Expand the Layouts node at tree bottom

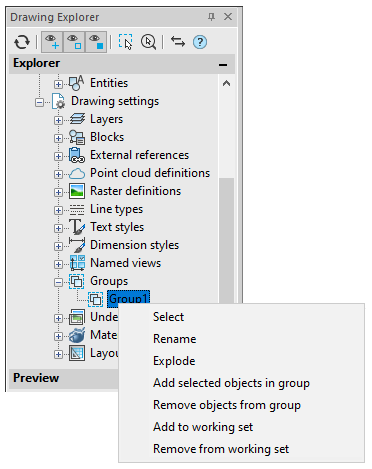tap(58, 354)
